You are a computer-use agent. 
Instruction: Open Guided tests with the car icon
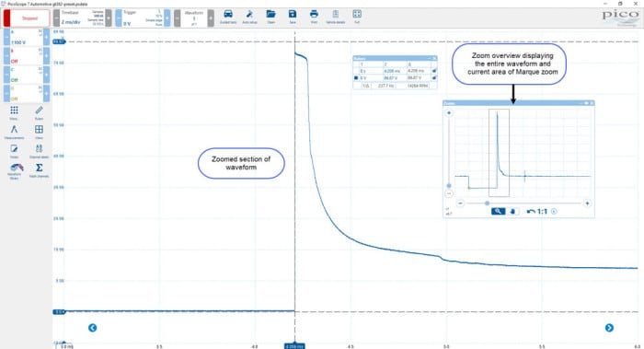[228, 17]
